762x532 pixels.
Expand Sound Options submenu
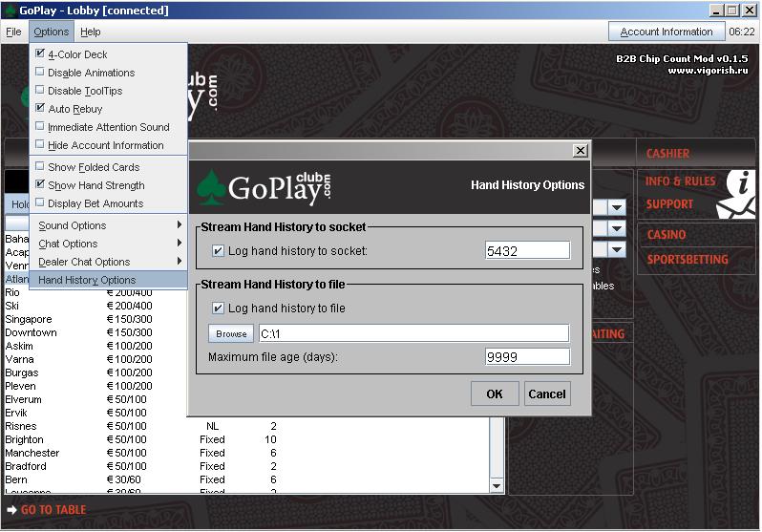108,225
